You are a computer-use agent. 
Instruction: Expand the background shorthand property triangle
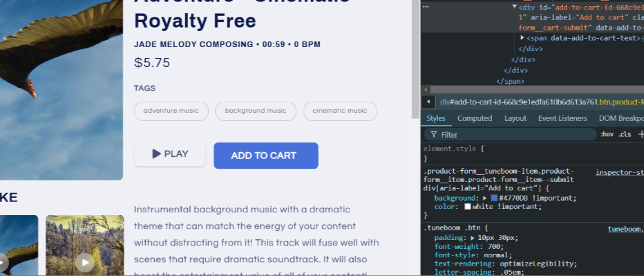(484, 199)
